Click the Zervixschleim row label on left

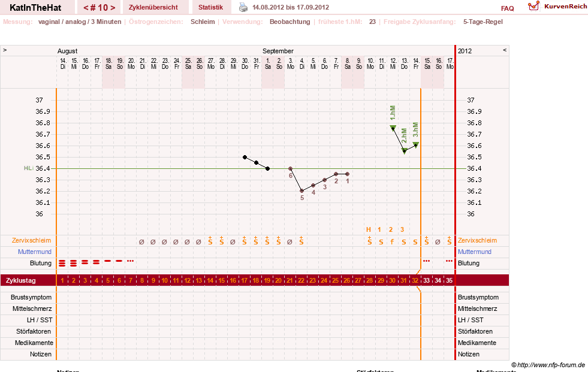32,240
